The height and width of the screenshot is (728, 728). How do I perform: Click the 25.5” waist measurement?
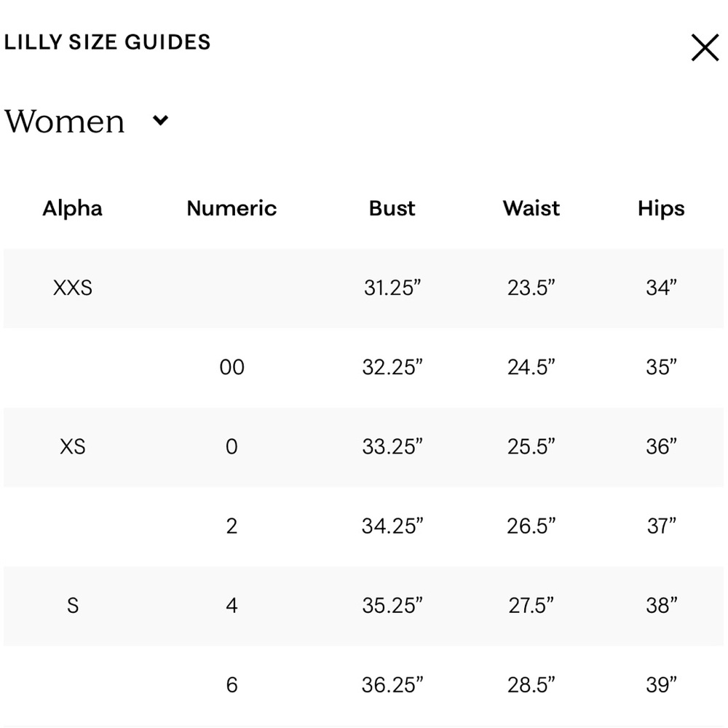point(531,447)
